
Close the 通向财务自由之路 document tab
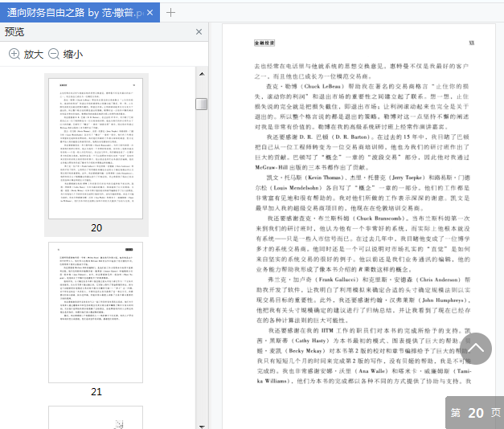[x=150, y=13]
